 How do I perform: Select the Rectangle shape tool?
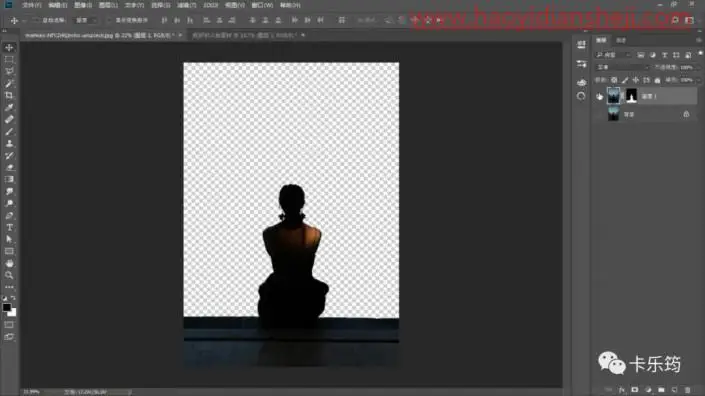(x=9, y=251)
